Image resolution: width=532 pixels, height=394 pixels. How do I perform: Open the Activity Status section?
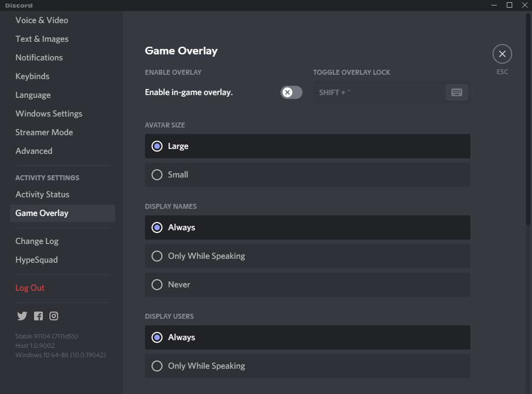pos(42,195)
